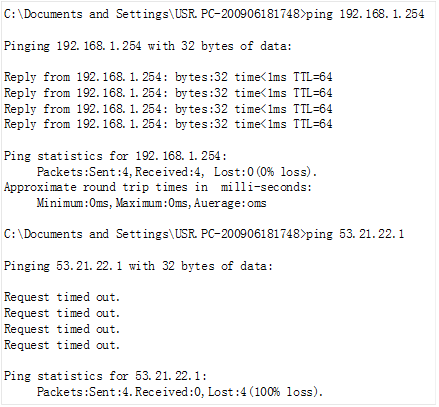The image size is (439, 407).
Task: Click 'Approximate round trip times' text line
Action: (x=158, y=187)
